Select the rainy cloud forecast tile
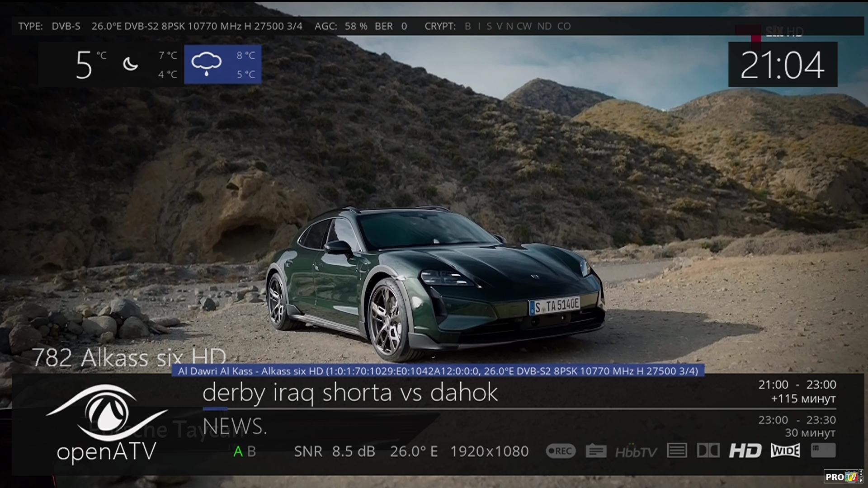Screen dimensions: 868x488 pos(222,64)
